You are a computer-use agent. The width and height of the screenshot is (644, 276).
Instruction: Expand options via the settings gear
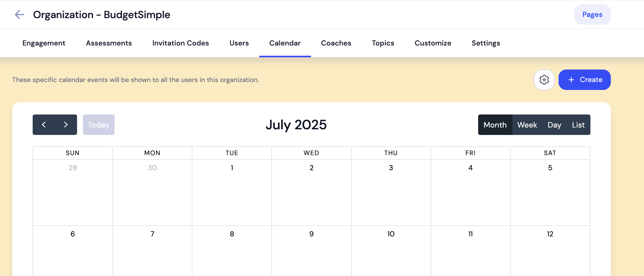pyautogui.click(x=544, y=79)
